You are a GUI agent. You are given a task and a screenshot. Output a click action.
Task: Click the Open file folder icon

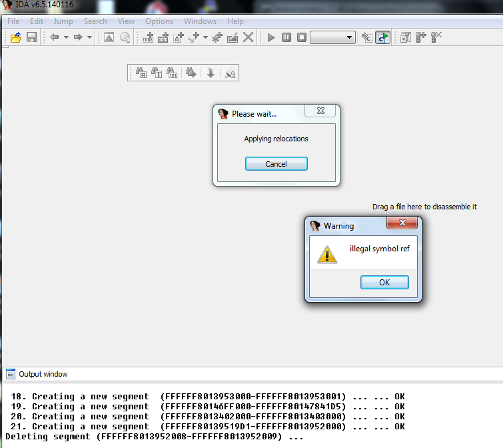pos(16,37)
